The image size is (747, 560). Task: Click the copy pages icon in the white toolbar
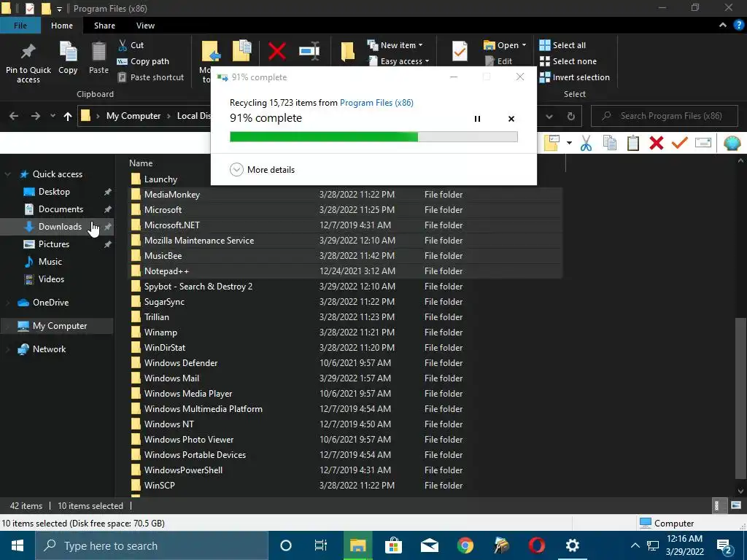click(x=610, y=143)
